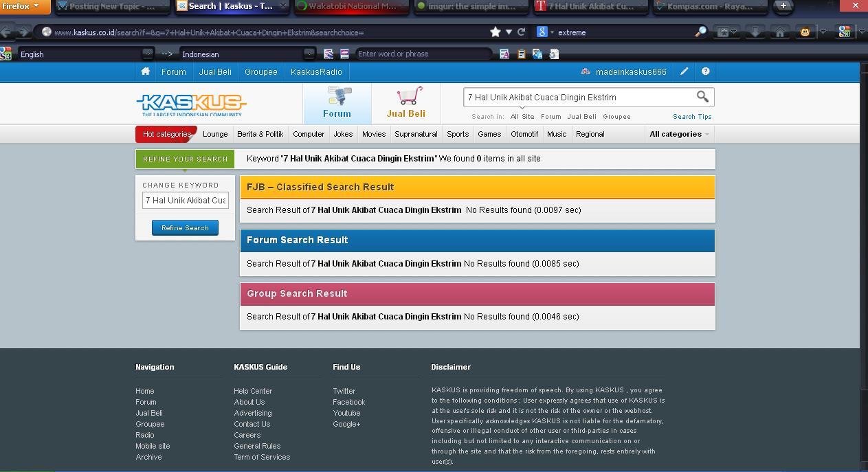This screenshot has height=472, width=868.
Task: Go to browser home page icon
Action: (780, 32)
